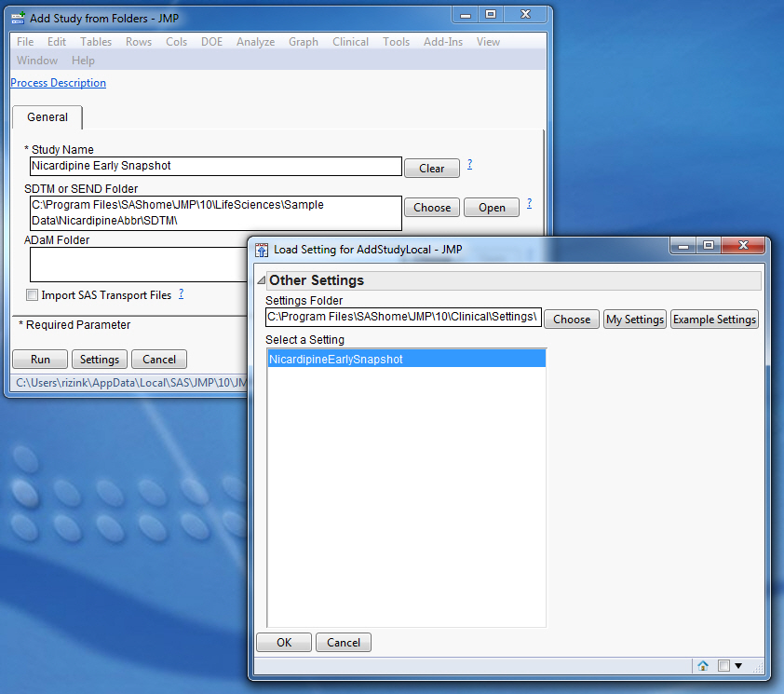The height and width of the screenshot is (694, 784).
Task: Open help question mark for Import SAS Transport Files
Action: point(181,294)
